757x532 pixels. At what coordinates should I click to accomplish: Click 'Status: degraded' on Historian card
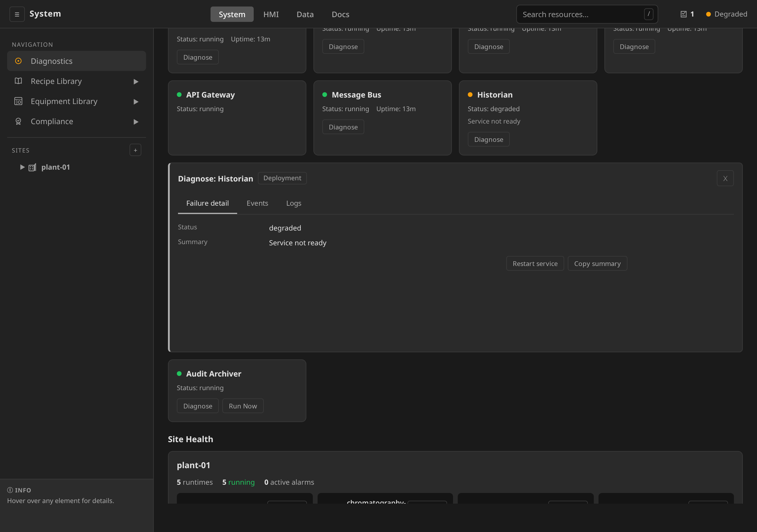[x=494, y=109]
